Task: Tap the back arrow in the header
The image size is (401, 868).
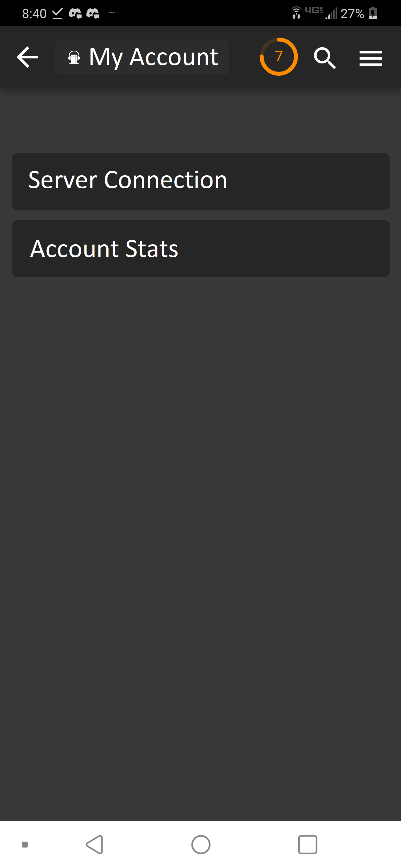Action: 27,57
